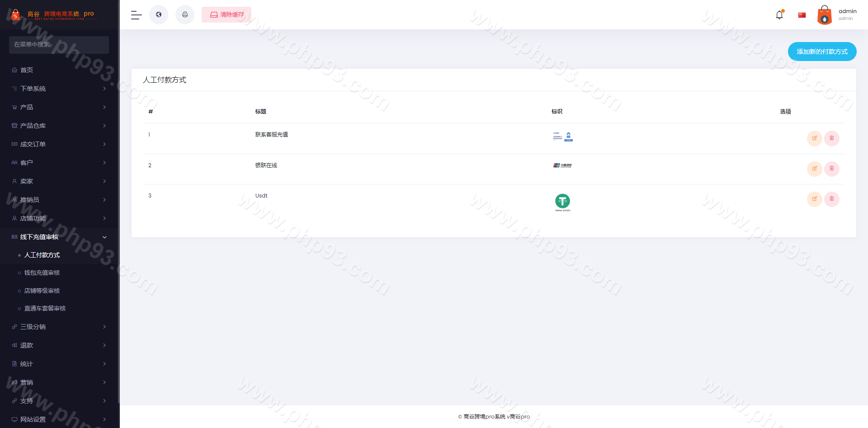Toggle the sidebar hamburger menu icon

136,15
